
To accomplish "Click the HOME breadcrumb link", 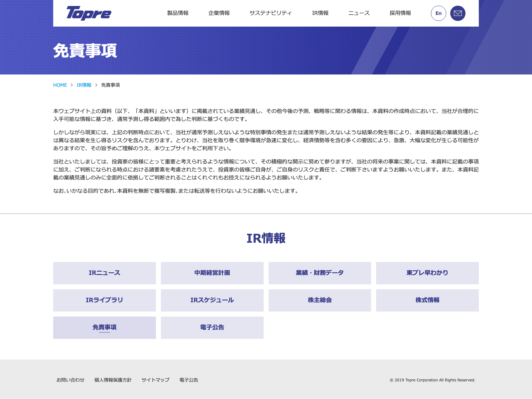I will (60, 85).
